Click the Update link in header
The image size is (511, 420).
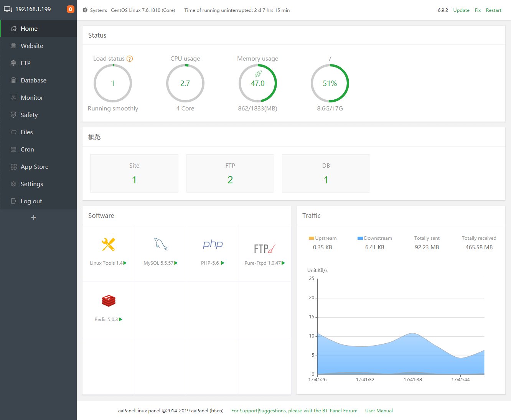461,10
